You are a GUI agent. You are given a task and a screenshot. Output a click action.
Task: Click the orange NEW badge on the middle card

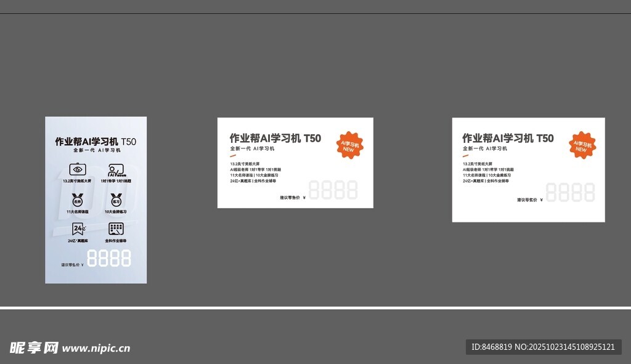point(350,145)
